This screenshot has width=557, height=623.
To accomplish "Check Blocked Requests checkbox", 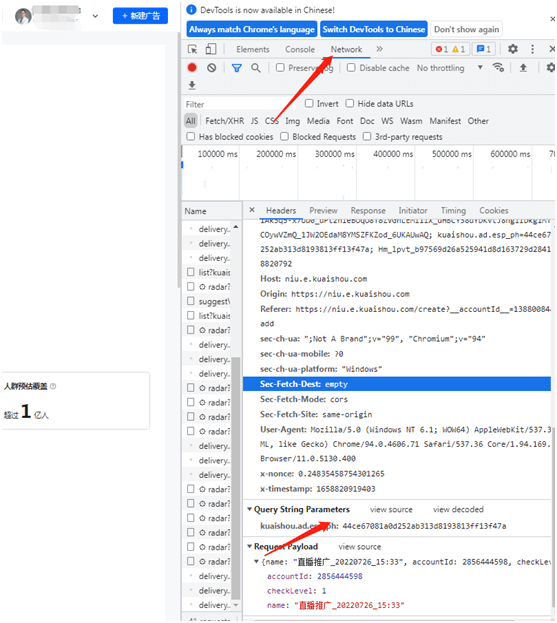I will tap(284, 137).
